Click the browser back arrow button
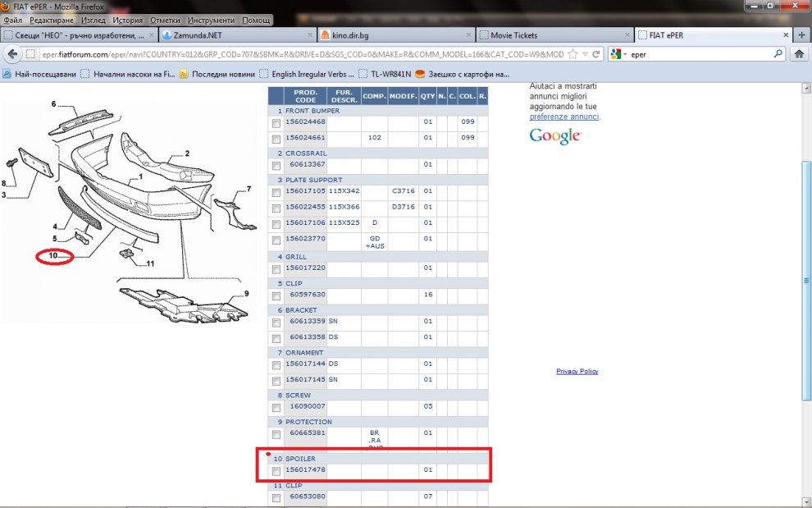Image resolution: width=812 pixels, height=508 pixels. coord(11,54)
